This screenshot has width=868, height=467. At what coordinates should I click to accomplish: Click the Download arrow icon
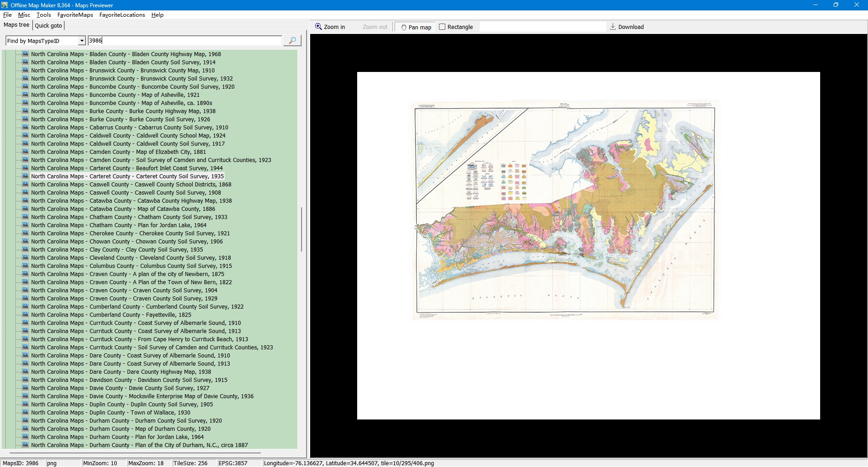pos(613,27)
